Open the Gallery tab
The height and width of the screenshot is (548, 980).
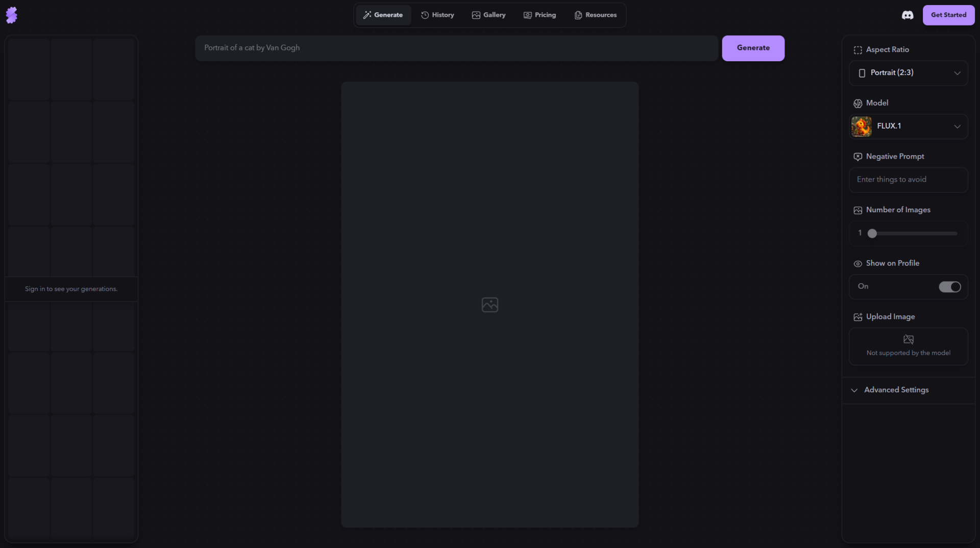click(x=488, y=15)
